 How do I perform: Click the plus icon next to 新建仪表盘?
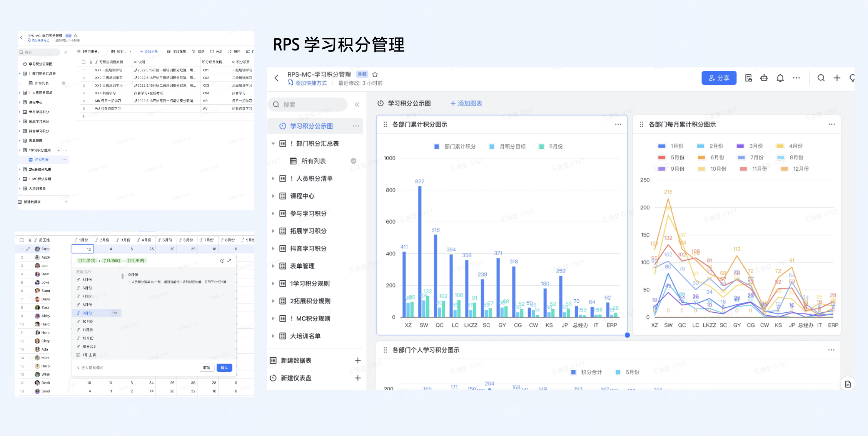coord(358,378)
